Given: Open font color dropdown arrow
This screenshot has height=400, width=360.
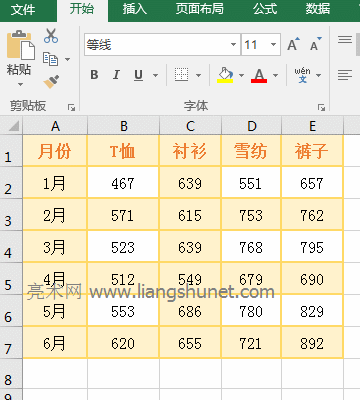Looking at the screenshot, I should pyautogui.click(x=275, y=75).
